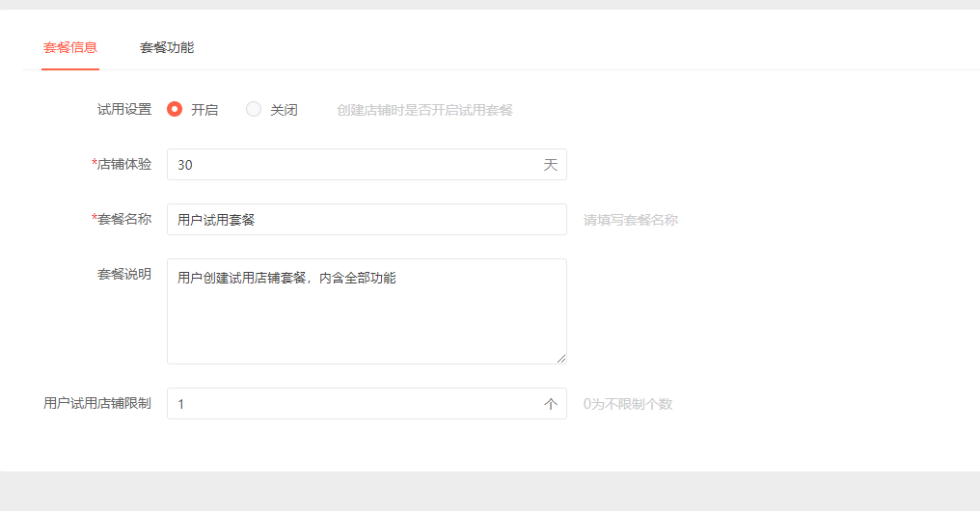Select the 关闭 radio button

point(253,109)
